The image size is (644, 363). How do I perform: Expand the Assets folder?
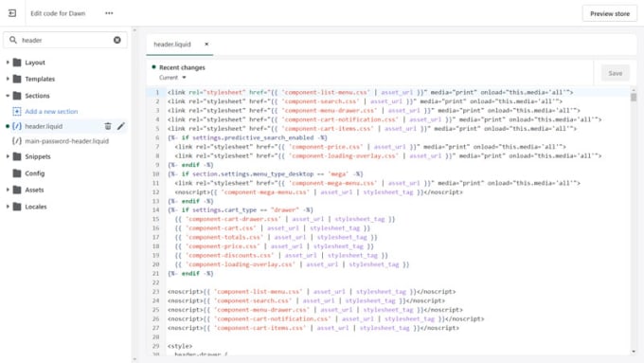[8, 190]
